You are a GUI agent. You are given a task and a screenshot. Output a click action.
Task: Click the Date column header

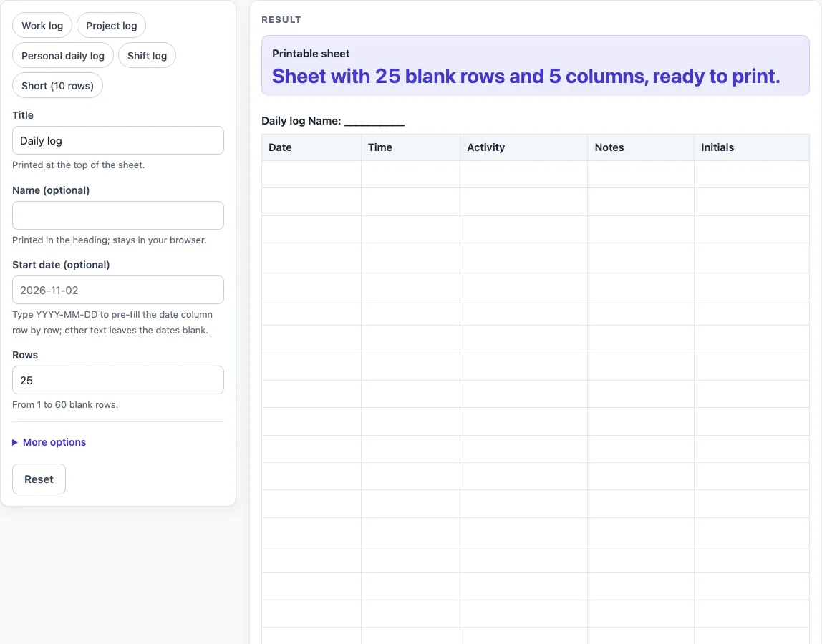pos(311,147)
